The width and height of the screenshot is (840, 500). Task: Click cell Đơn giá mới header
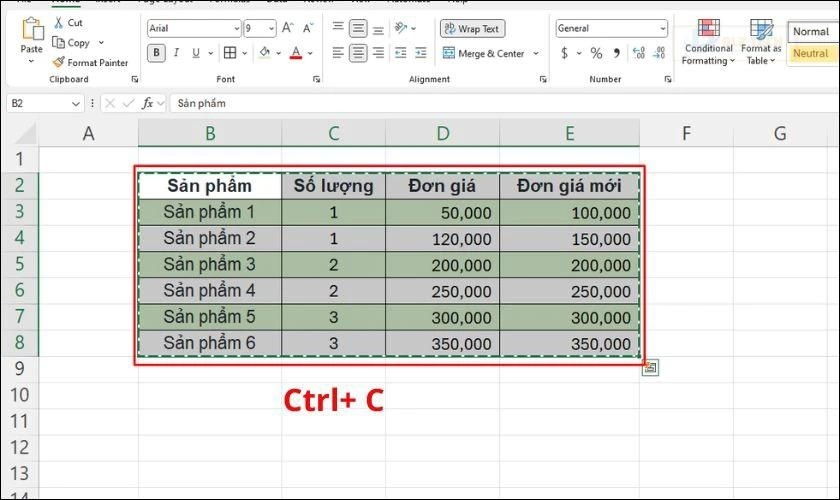(569, 186)
